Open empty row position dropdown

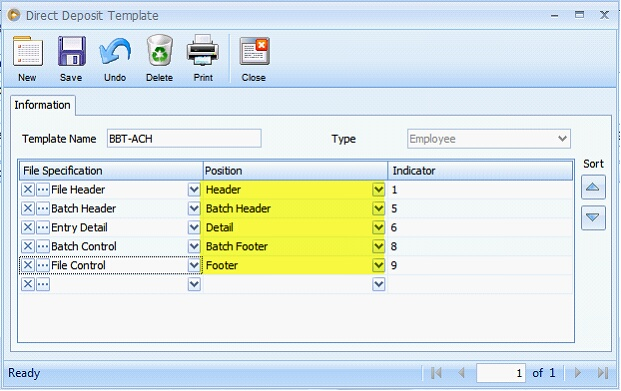click(x=379, y=284)
